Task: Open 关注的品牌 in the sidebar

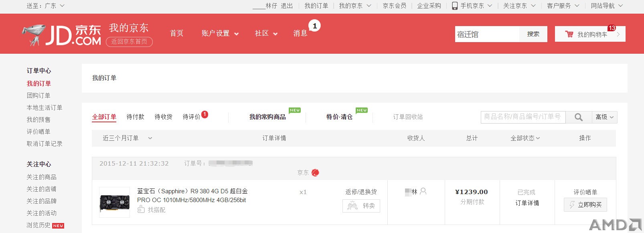Action: pos(42,201)
